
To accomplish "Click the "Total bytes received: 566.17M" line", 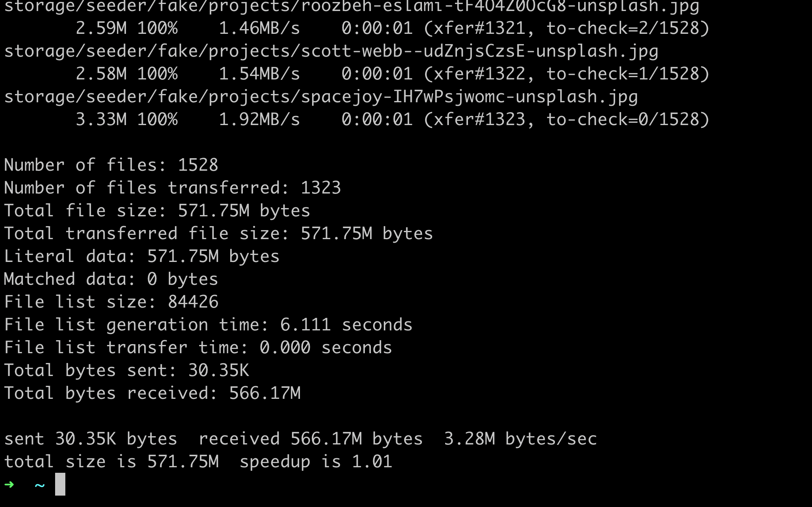I will click(152, 393).
